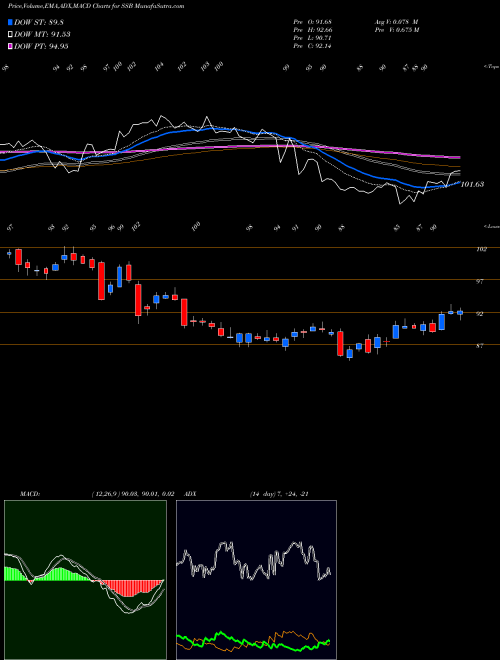
Task: Click the 102 price axis label
Action: click(x=481, y=249)
